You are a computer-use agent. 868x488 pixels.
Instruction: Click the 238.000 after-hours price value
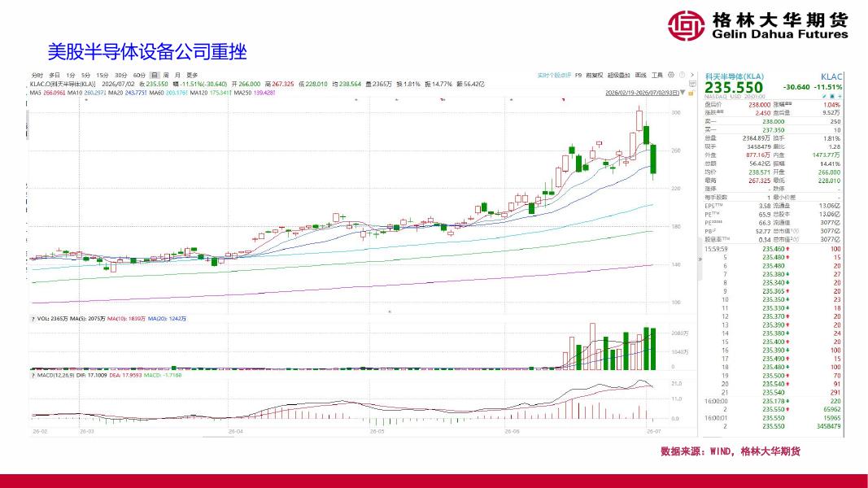coord(760,105)
